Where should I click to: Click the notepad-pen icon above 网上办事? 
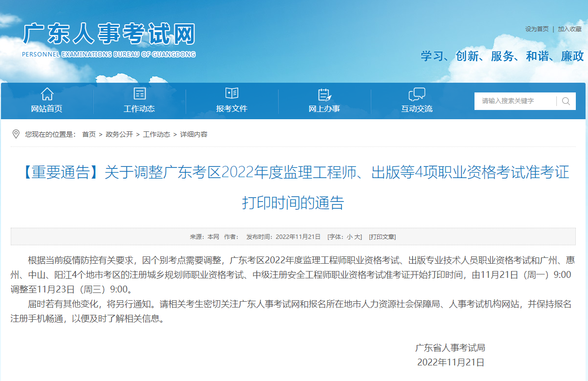[x=324, y=94]
